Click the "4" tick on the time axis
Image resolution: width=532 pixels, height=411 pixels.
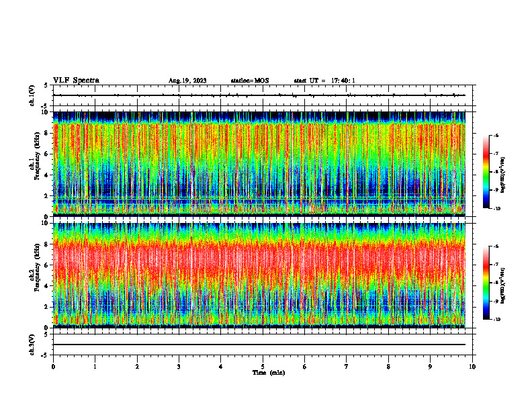pyautogui.click(x=221, y=367)
